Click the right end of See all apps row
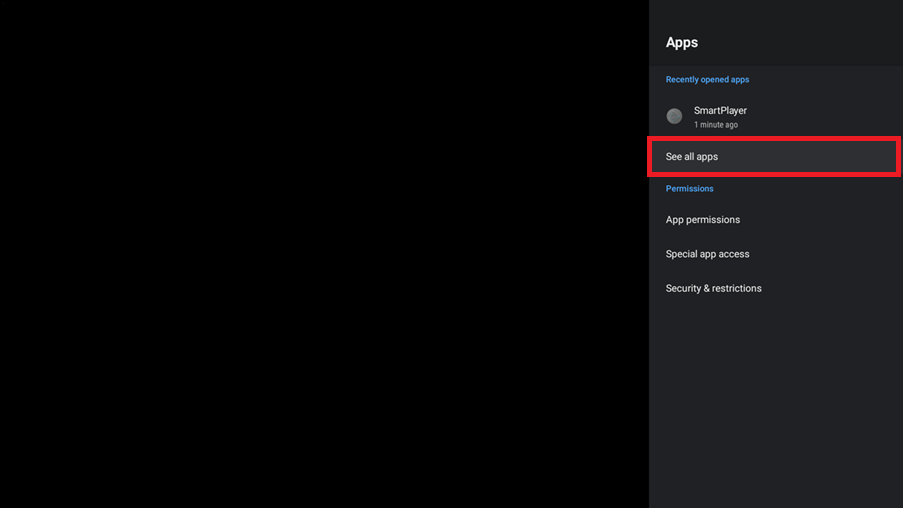The image size is (903, 508). coord(870,157)
